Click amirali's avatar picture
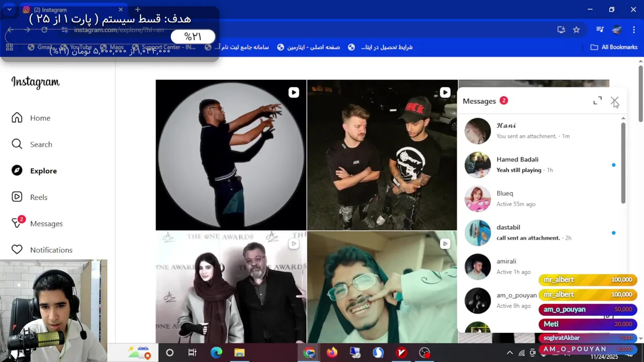This screenshot has height=362, width=644. (x=477, y=266)
